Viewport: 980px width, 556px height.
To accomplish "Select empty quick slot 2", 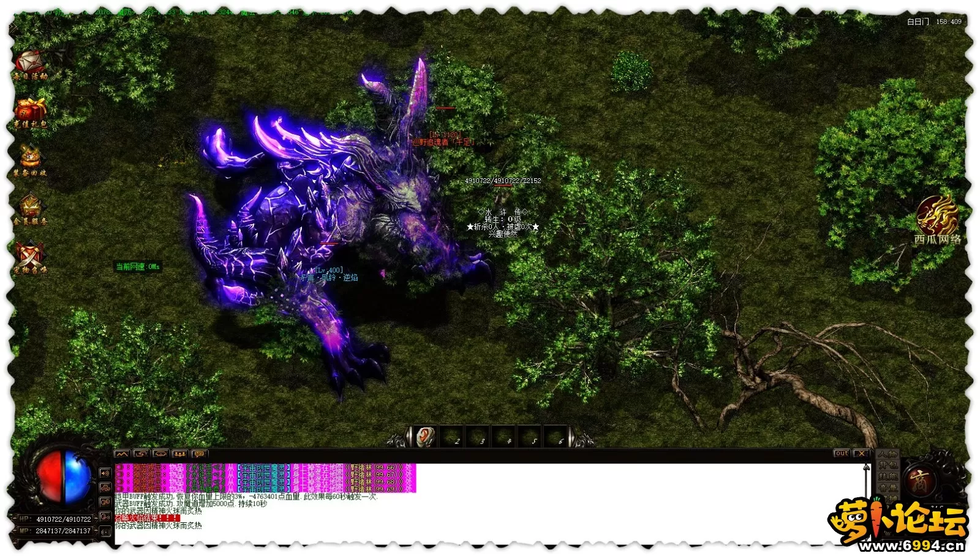I will click(x=452, y=437).
